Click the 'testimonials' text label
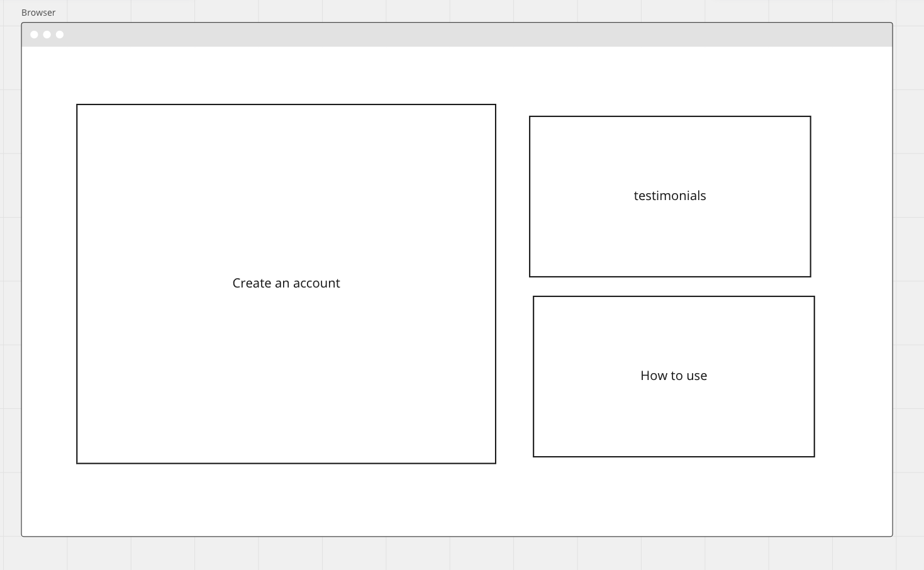Screen dimensions: 924x570 pos(670,196)
